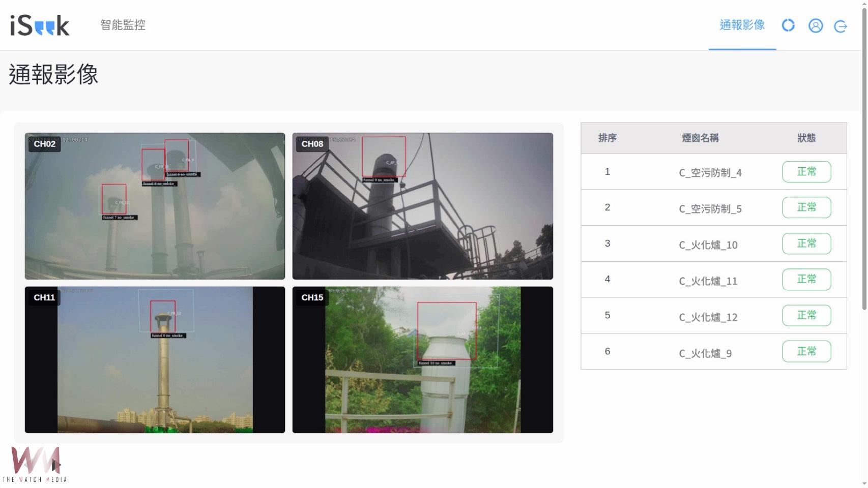868x488 pixels.
Task: Select the CH15 camera feed
Action: click(422, 359)
